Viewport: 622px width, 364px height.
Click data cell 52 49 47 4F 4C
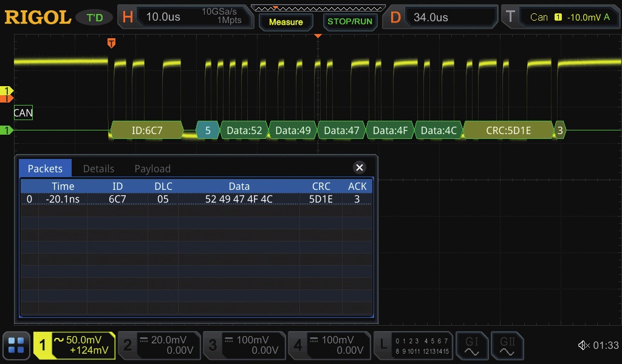[x=239, y=199]
